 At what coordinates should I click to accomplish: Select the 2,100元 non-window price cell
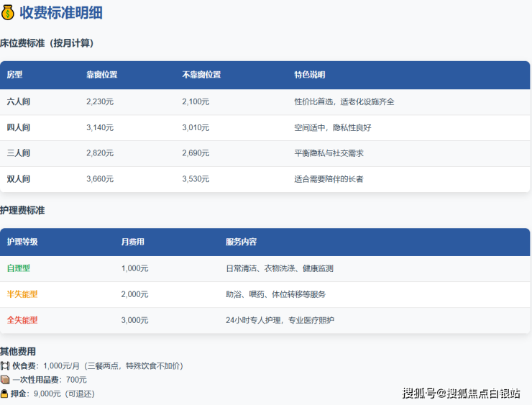pos(196,102)
